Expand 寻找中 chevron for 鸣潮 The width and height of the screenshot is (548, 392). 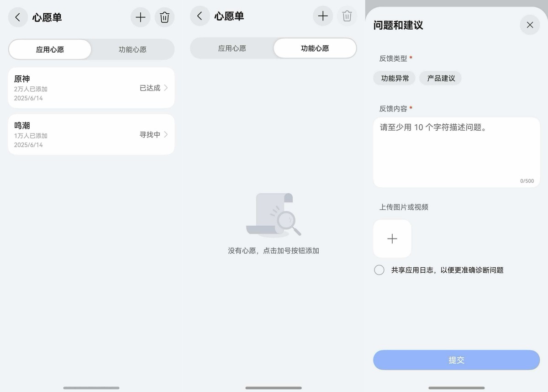166,134
